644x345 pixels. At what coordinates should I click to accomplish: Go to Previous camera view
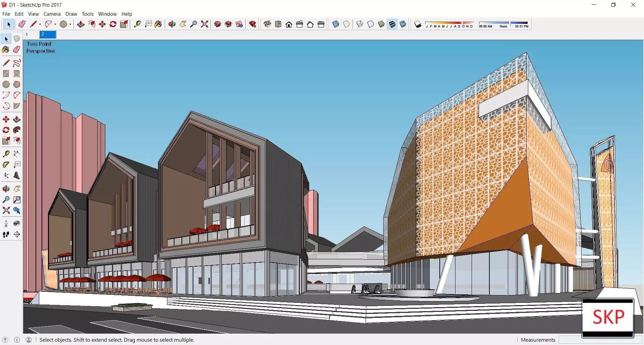pos(17,210)
